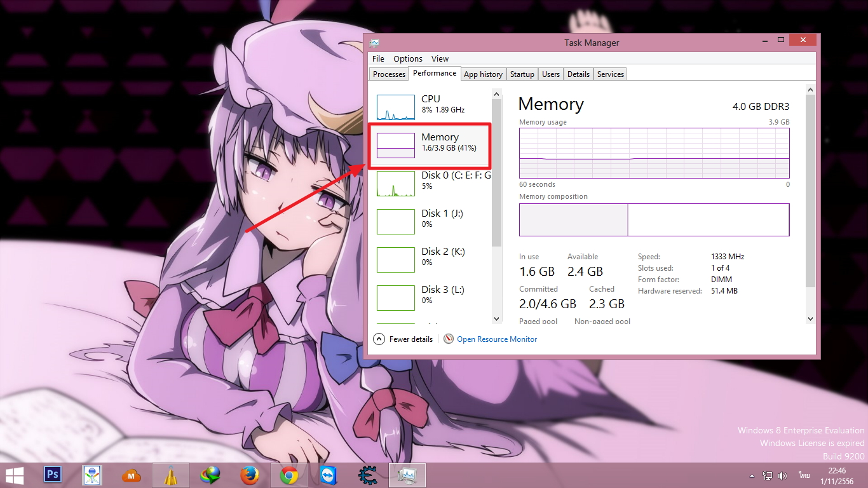This screenshot has width=868, height=488.
Task: Click the sidebar scroll up arrow
Action: point(497,93)
